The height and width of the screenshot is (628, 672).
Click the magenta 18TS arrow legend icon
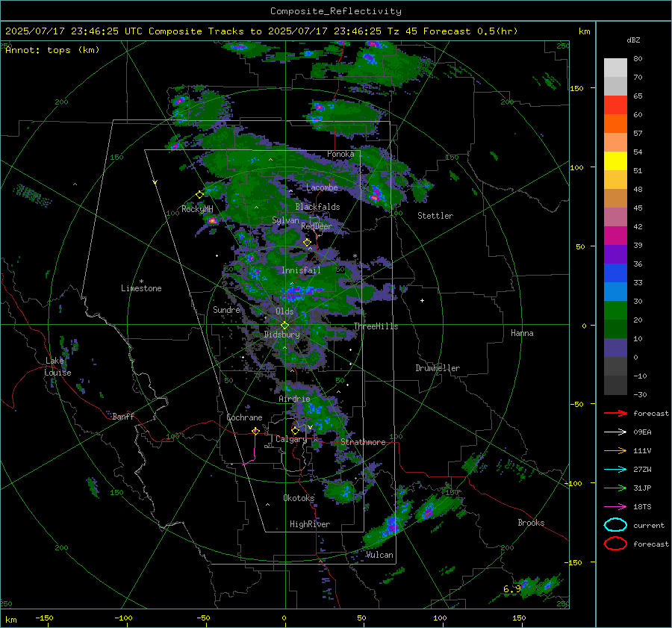pos(615,507)
